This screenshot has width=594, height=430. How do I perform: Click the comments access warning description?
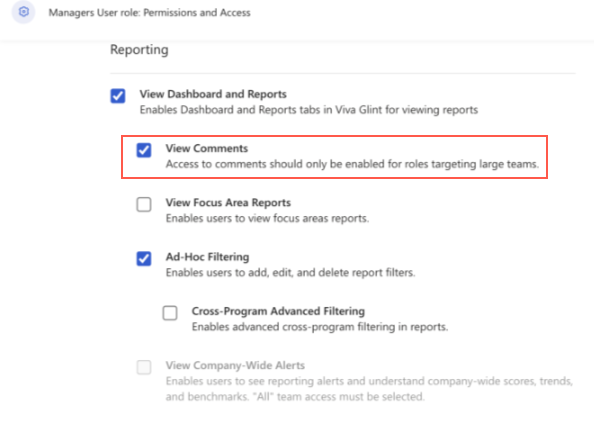352,164
